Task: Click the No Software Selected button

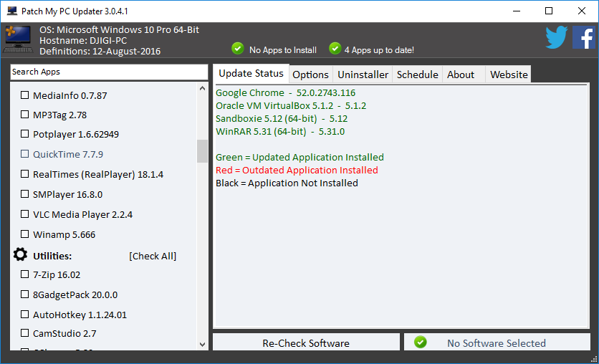Action: (497, 343)
